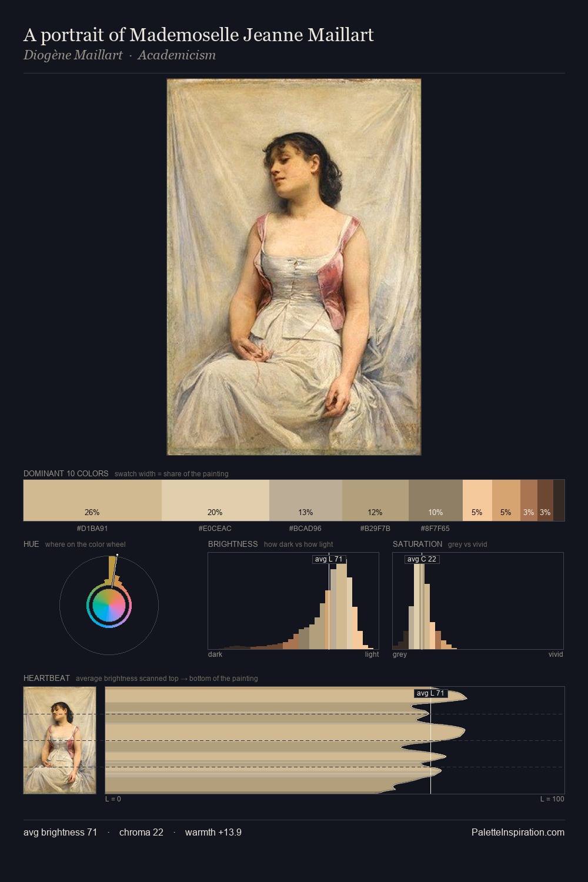588x882 pixels.
Task: Click the 'BRIGHTNESS' section heading
Action: [233, 544]
